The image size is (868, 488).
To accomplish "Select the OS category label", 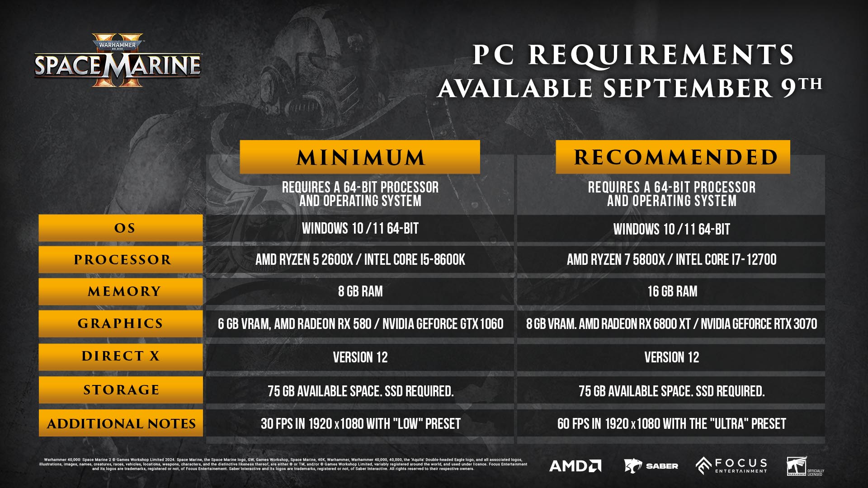I will pyautogui.click(x=119, y=228).
